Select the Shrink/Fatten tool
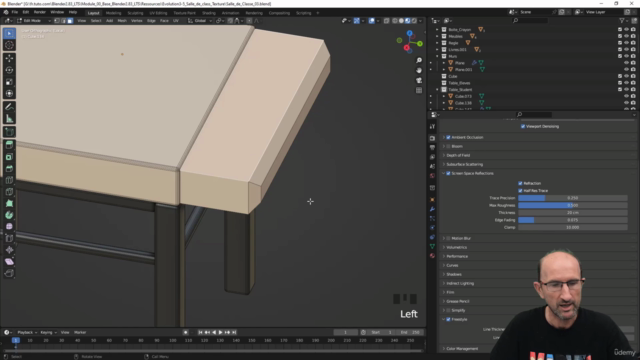 [9, 250]
